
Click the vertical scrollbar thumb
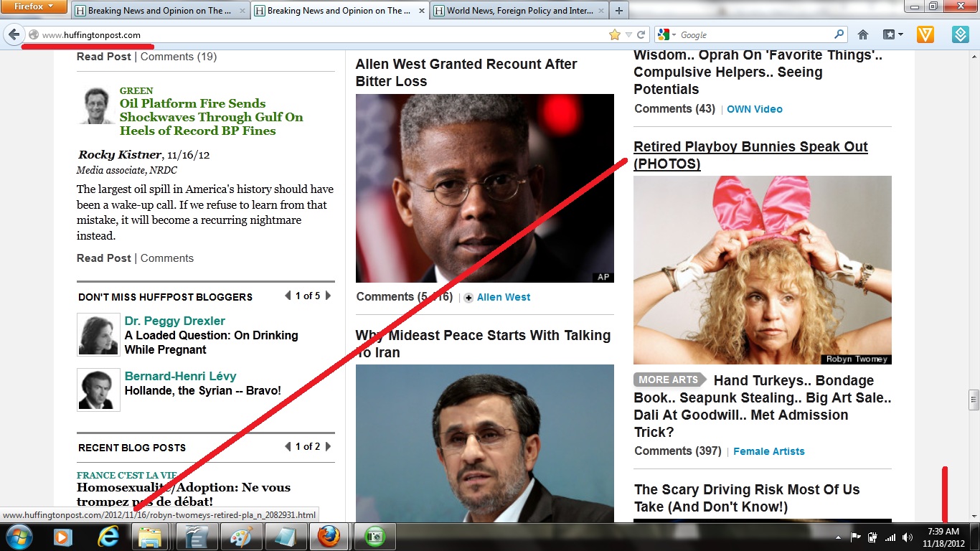click(x=974, y=398)
